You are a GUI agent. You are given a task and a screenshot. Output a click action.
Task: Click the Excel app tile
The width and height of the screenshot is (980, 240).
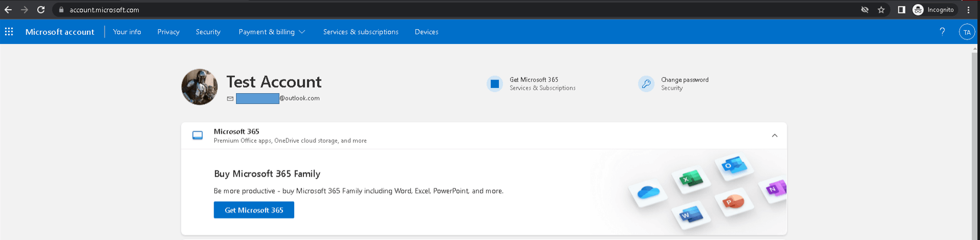click(x=691, y=179)
